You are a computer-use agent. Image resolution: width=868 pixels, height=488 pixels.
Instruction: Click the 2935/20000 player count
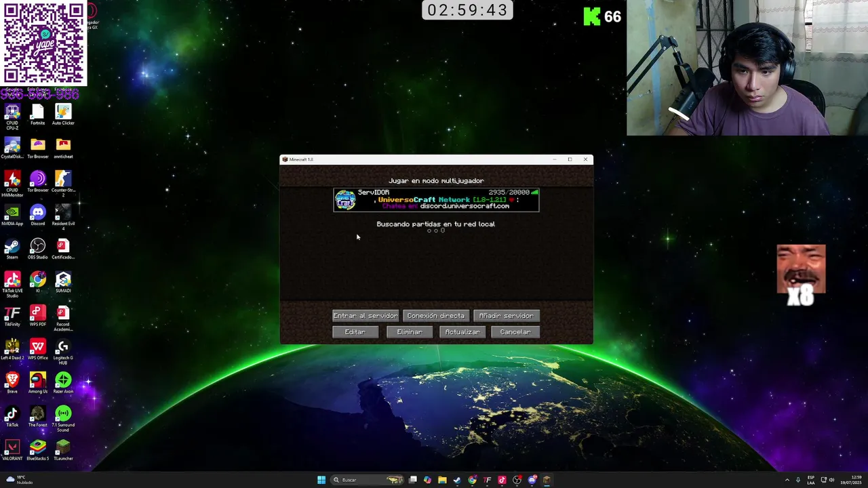(509, 192)
